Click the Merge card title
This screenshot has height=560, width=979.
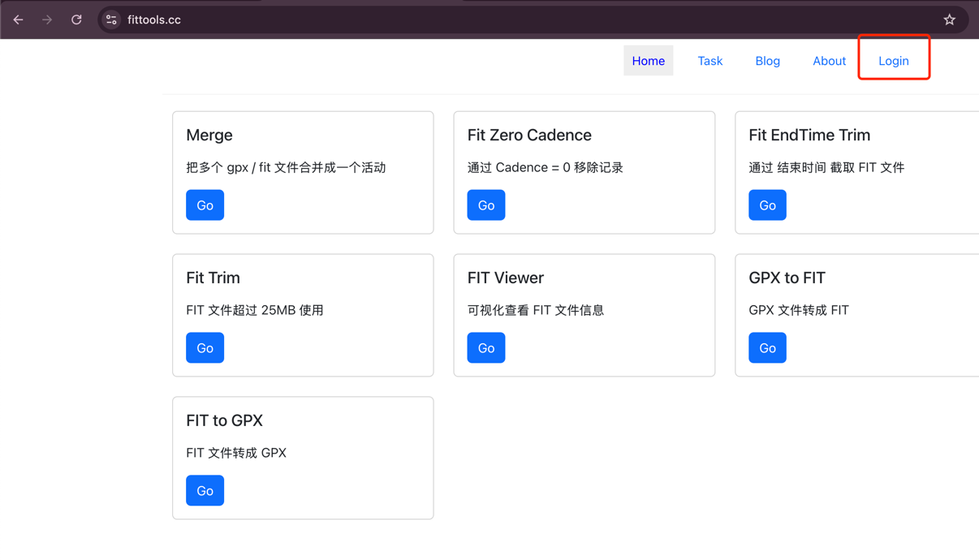(x=209, y=136)
